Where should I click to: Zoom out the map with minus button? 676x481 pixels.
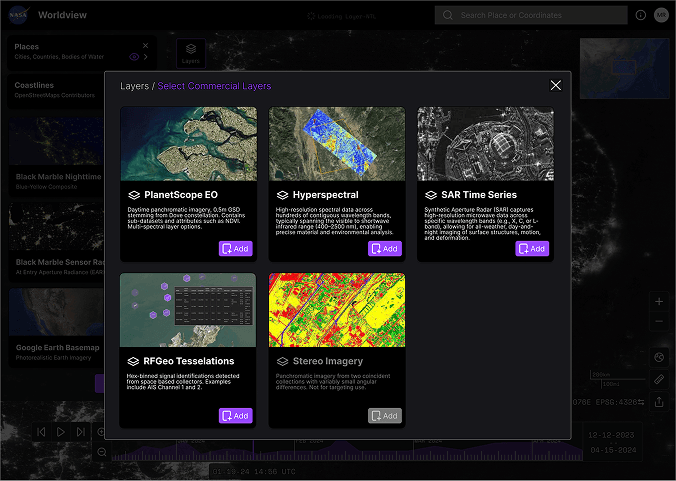[x=659, y=321]
